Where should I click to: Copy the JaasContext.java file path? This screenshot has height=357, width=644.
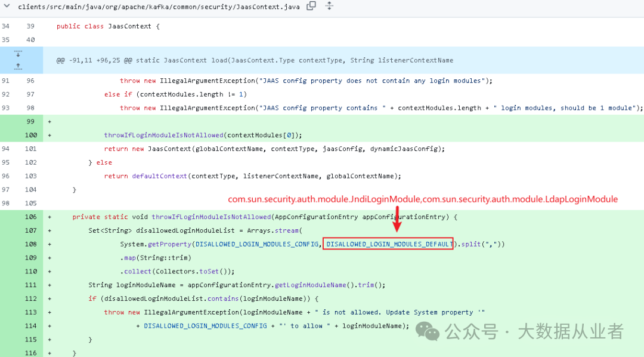coord(311,5)
